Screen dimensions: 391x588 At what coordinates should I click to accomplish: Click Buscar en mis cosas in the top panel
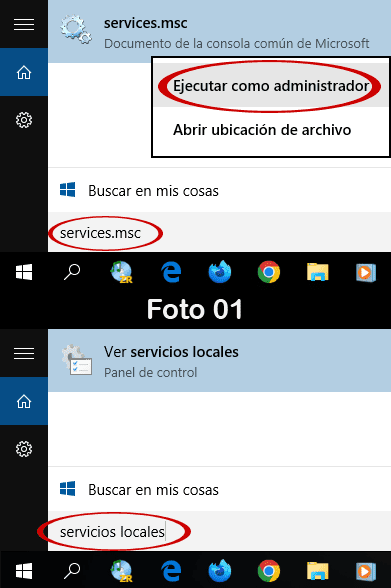coord(219,190)
